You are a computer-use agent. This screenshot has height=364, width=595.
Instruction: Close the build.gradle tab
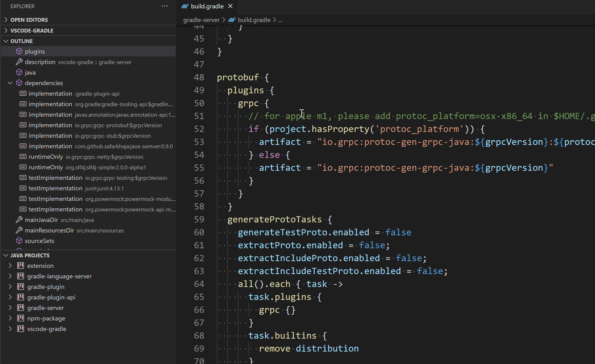click(230, 6)
